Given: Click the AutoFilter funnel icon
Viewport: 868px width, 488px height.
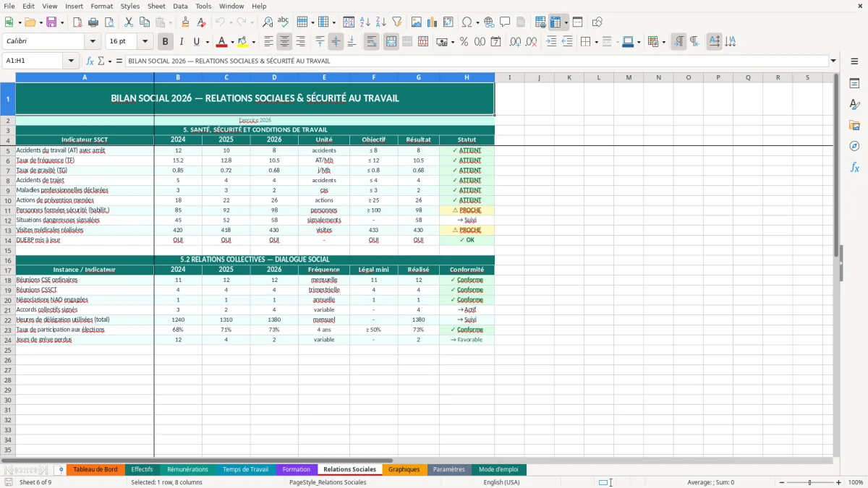Looking at the screenshot, I should tap(396, 22).
